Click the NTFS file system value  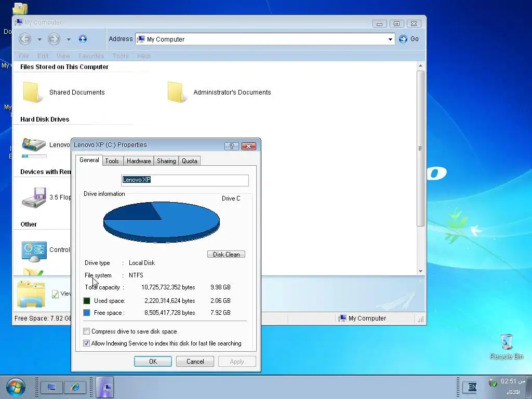tap(136, 275)
